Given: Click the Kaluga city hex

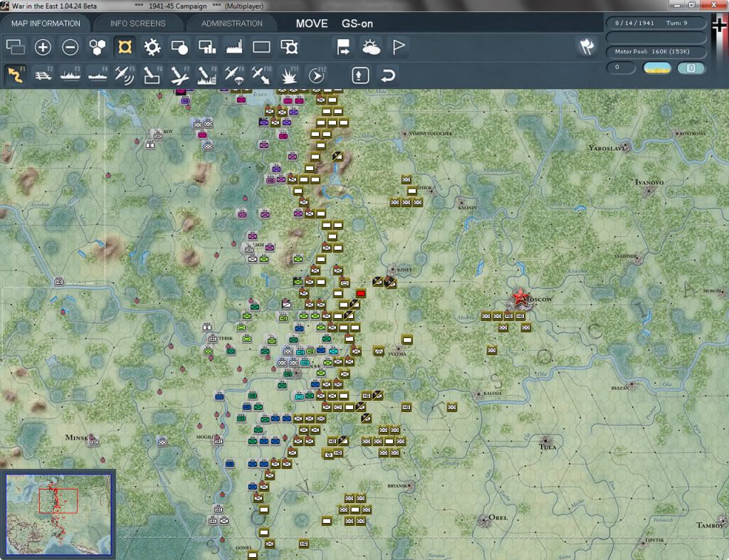Looking at the screenshot, I should (x=478, y=394).
